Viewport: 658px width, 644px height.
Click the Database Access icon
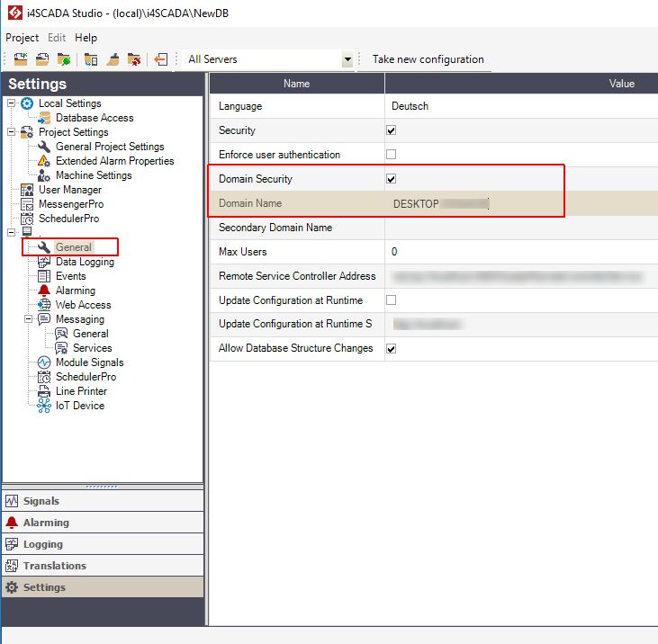point(44,118)
